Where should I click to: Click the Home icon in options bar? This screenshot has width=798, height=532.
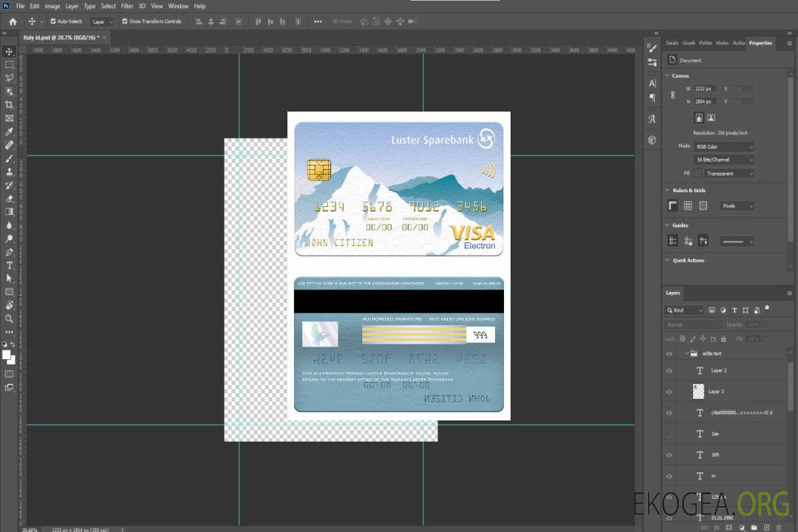[x=13, y=21]
